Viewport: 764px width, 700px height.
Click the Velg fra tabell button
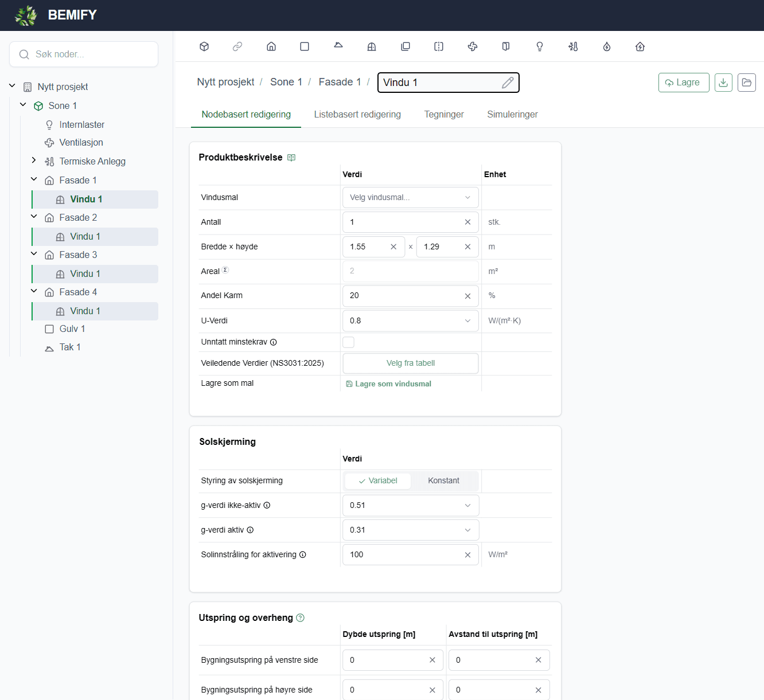411,363
